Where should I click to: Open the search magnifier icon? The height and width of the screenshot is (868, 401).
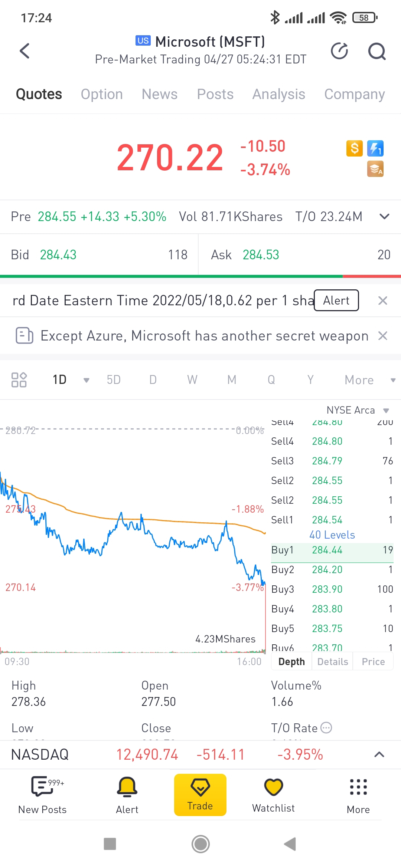(377, 51)
